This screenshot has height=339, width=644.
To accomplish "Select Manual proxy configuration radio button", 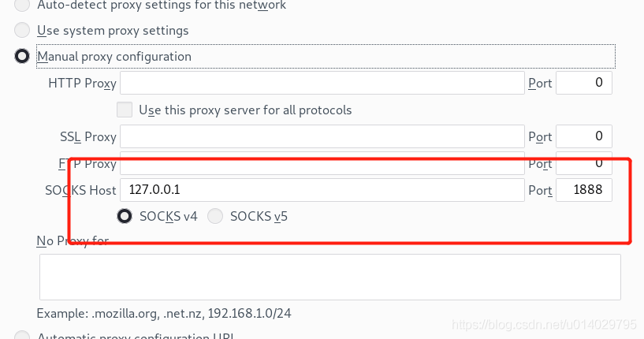I will [x=23, y=57].
